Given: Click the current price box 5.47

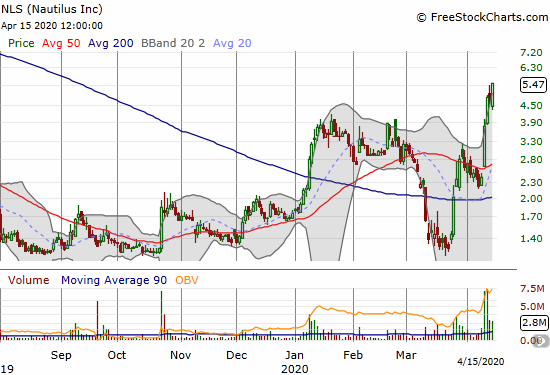Looking at the screenshot, I should click(x=533, y=85).
